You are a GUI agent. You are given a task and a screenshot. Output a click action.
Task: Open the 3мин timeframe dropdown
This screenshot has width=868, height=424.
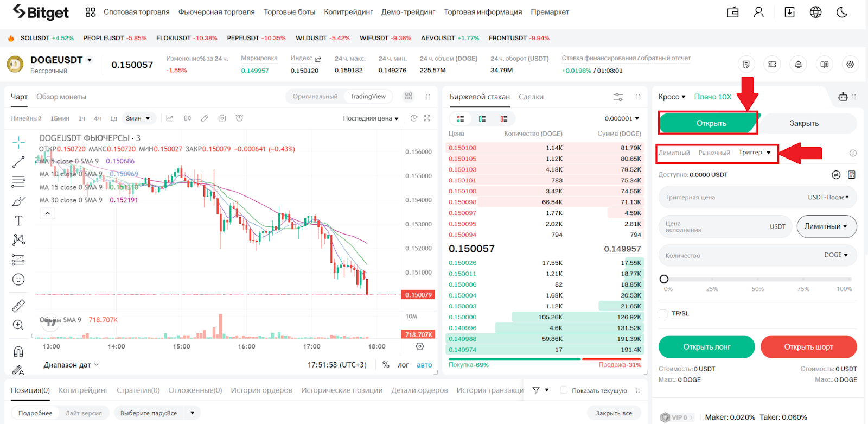coord(138,118)
